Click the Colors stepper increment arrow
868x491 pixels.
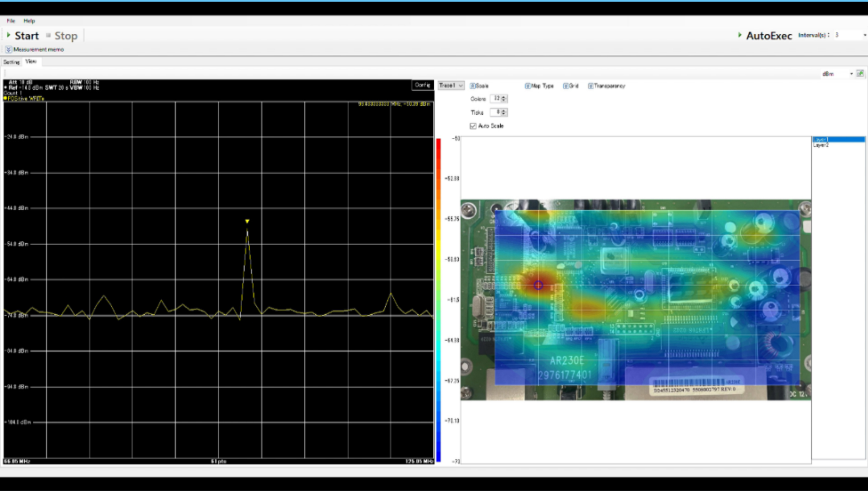(x=505, y=96)
